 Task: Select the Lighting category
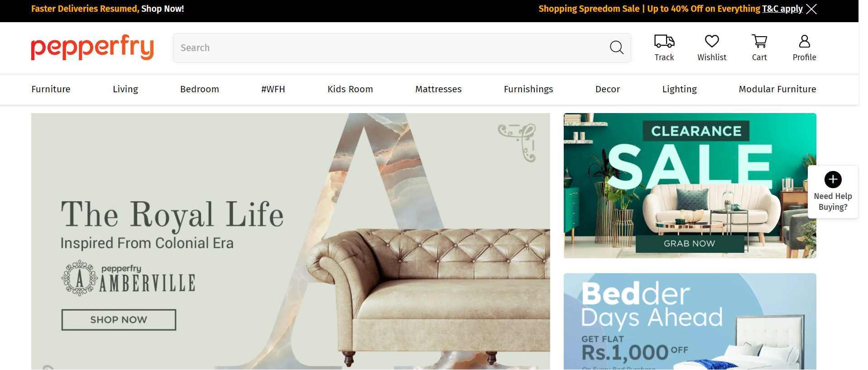coord(679,89)
